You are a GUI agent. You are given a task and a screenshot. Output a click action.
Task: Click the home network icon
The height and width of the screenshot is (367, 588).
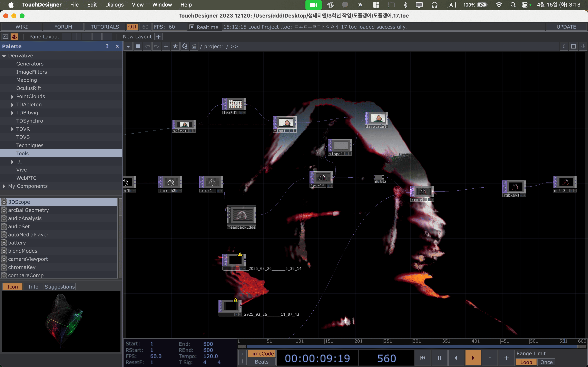click(194, 46)
